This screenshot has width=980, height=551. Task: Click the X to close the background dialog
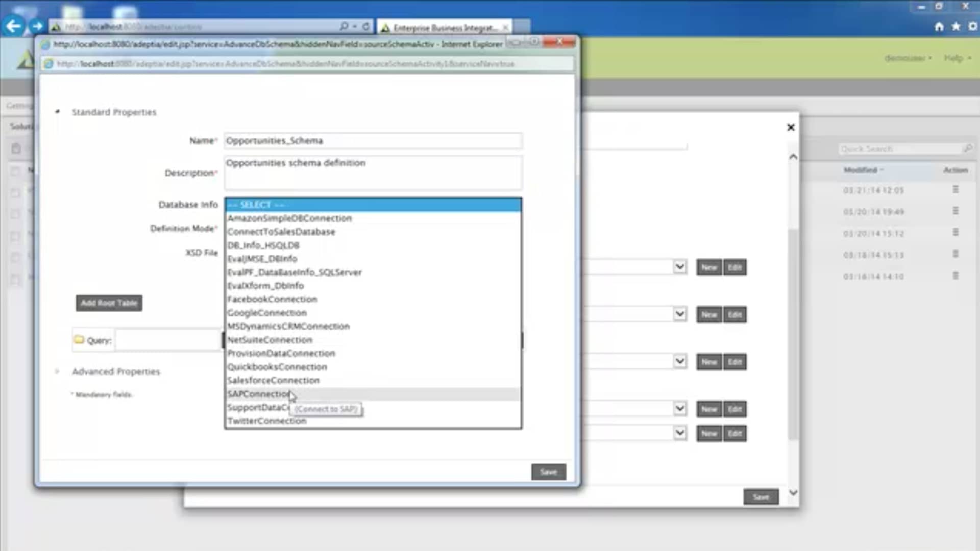click(x=791, y=128)
